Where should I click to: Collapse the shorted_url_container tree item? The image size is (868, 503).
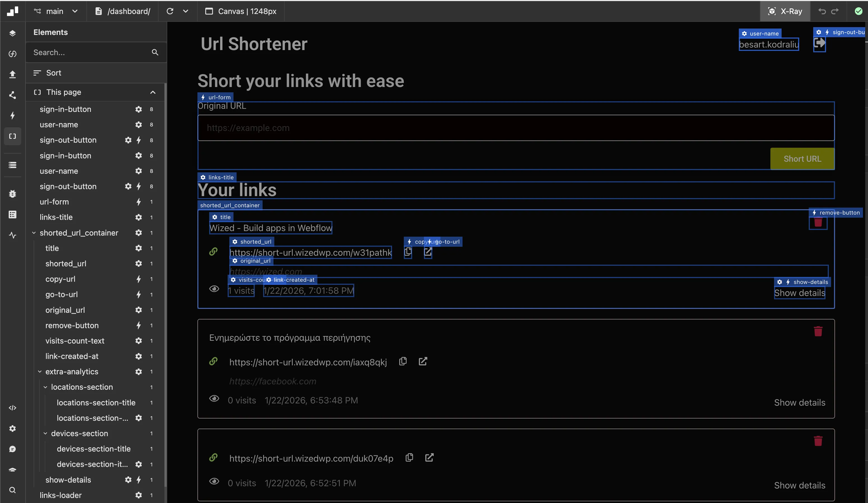click(x=34, y=232)
